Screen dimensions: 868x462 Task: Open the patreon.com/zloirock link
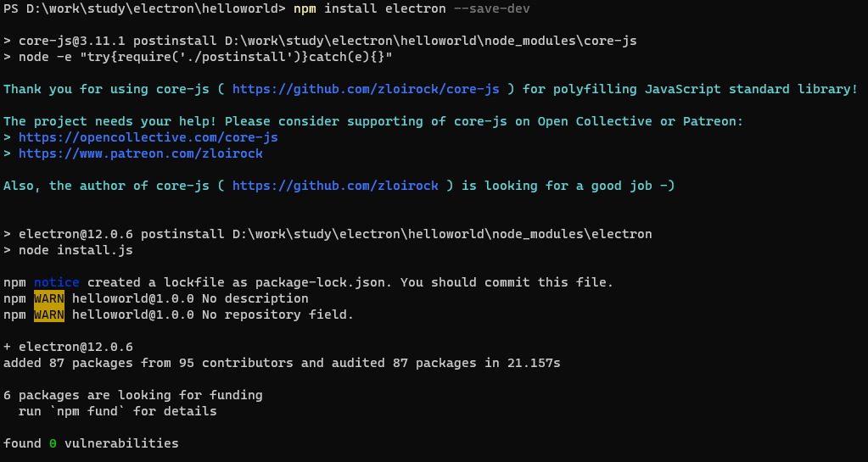(x=141, y=153)
